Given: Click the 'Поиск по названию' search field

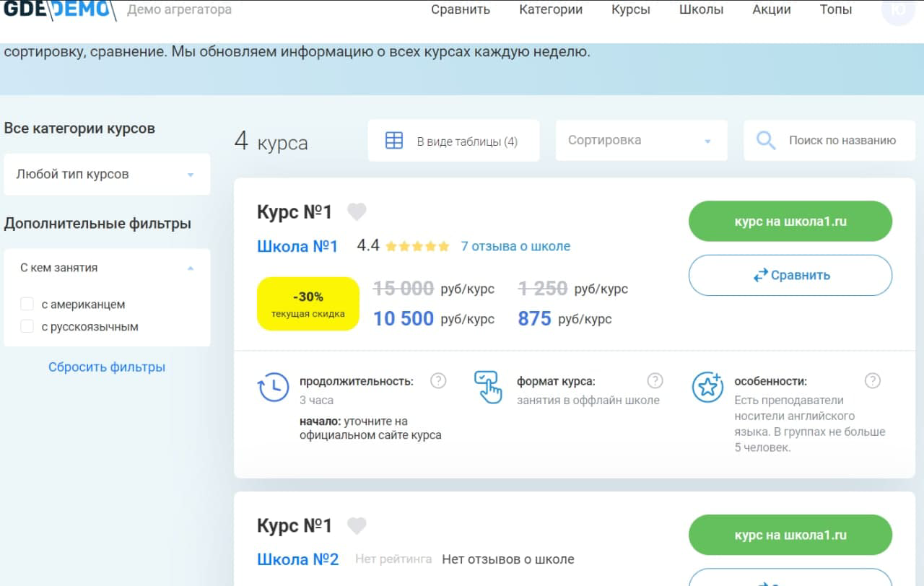Looking at the screenshot, I should click(x=830, y=140).
